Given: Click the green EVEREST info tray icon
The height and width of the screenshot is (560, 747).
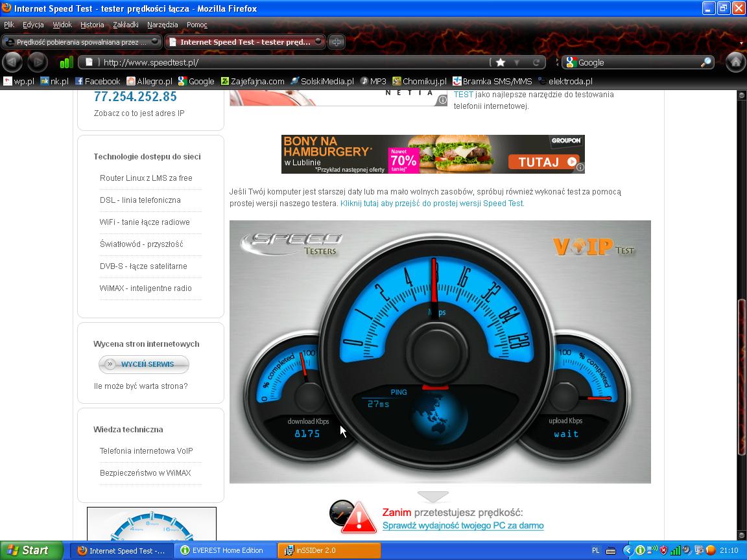Looking at the screenshot, I should (x=641, y=550).
